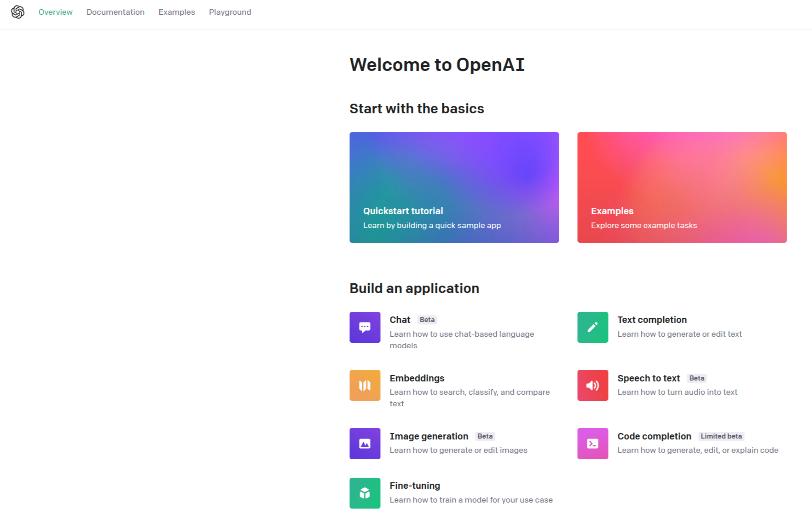Click "Learn how to search, classify, and compare text"

click(x=470, y=398)
